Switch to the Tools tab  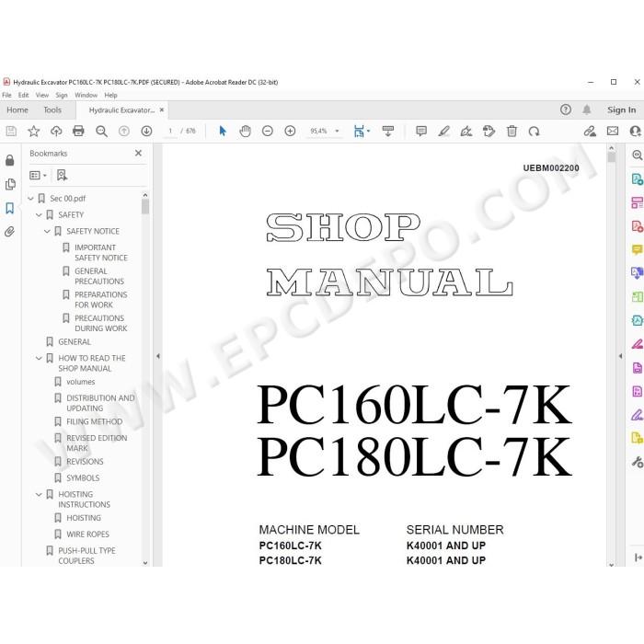(x=52, y=109)
